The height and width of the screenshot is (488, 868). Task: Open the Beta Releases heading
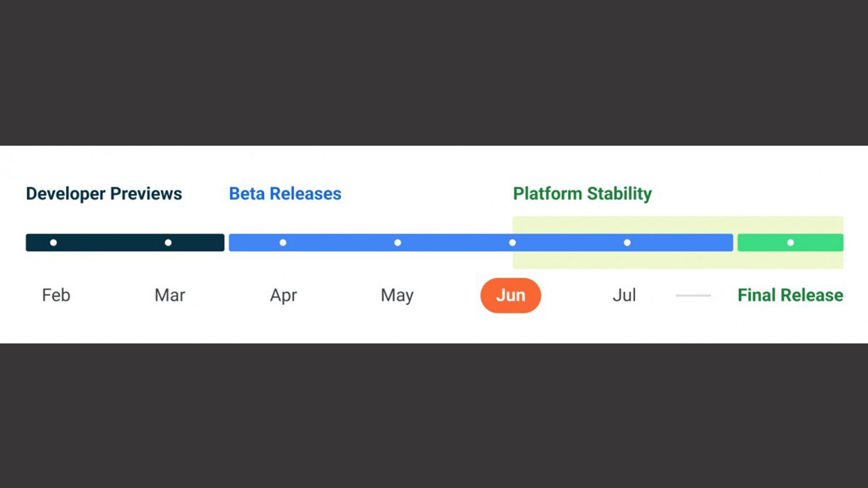click(285, 194)
